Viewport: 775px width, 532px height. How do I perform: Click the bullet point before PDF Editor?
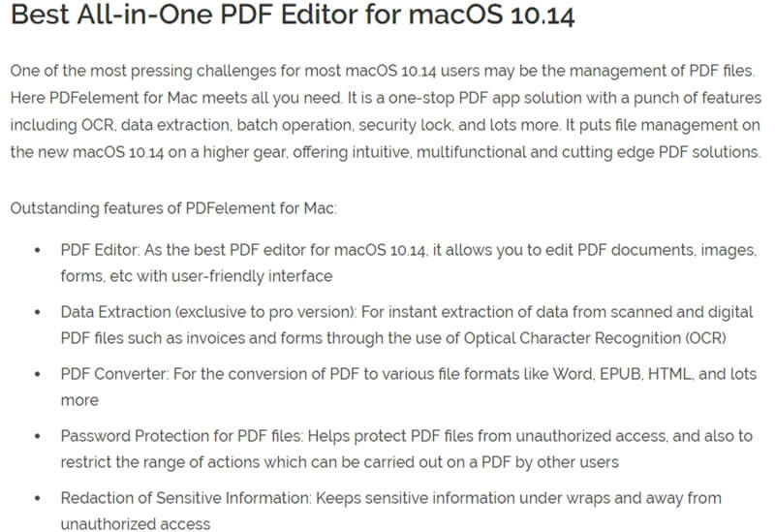point(38,250)
